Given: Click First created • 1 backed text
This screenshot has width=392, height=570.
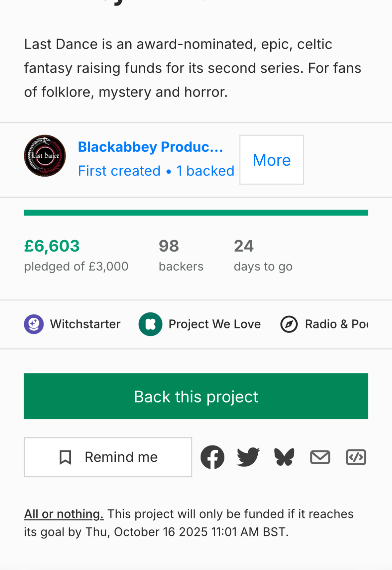Looking at the screenshot, I should [156, 171].
